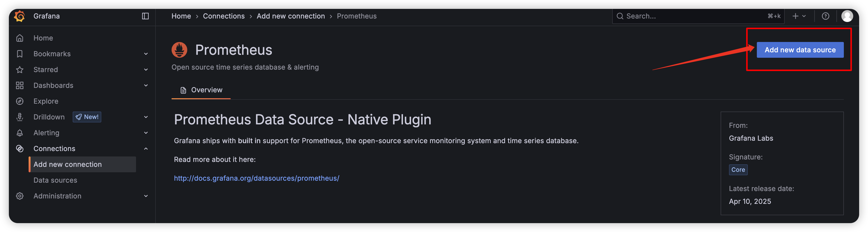
Task: Open Home in the sidebar menu
Action: tap(43, 38)
